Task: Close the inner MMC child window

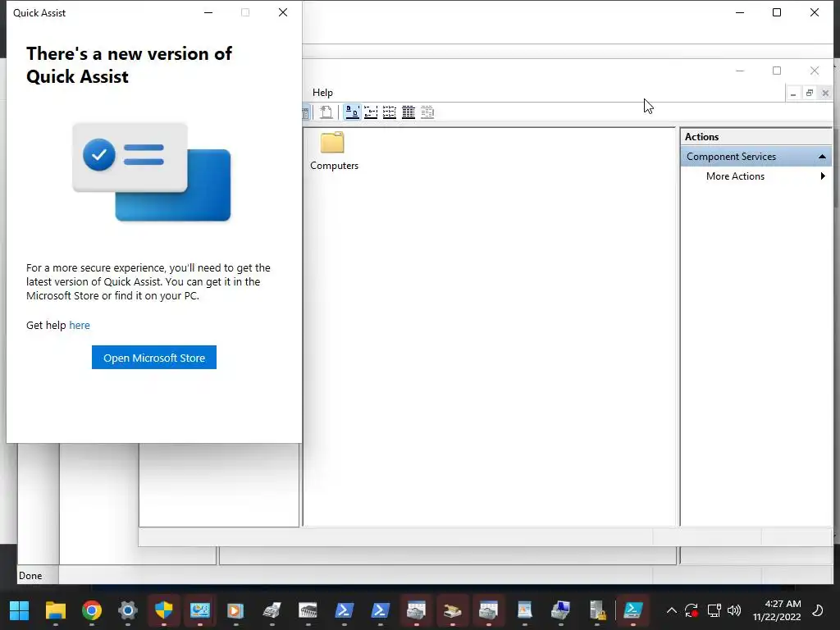Action: (825, 94)
